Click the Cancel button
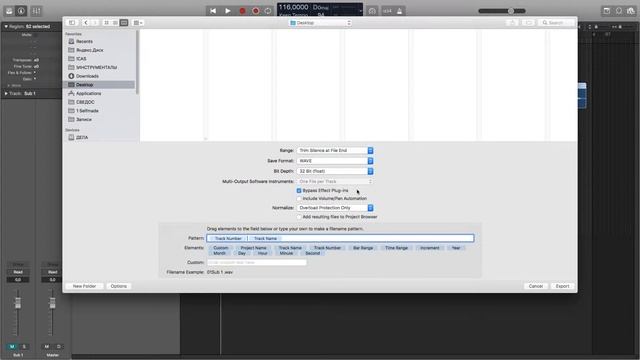The image size is (640, 360). click(x=536, y=286)
